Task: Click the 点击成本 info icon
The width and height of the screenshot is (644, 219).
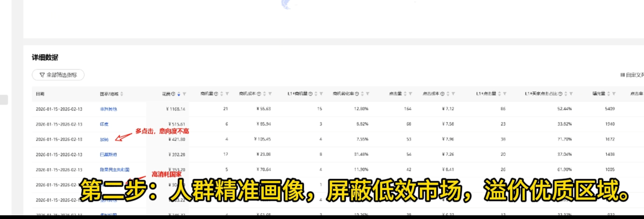Action: [x=442, y=94]
